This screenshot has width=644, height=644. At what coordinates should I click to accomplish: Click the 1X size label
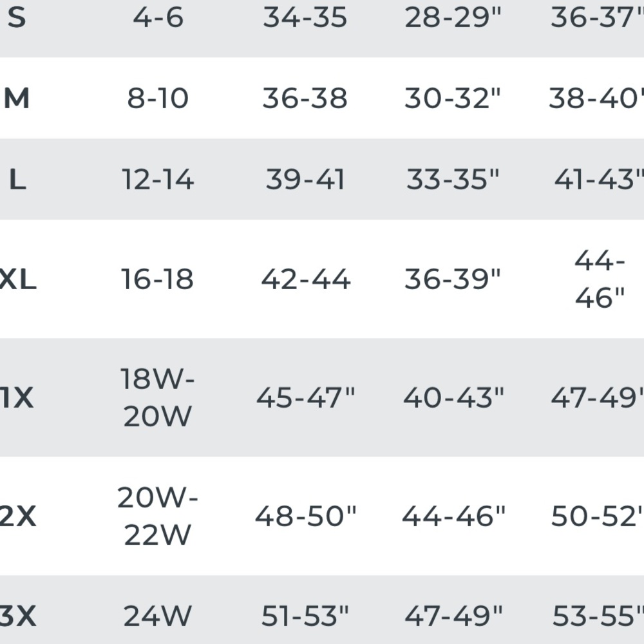click(x=17, y=399)
